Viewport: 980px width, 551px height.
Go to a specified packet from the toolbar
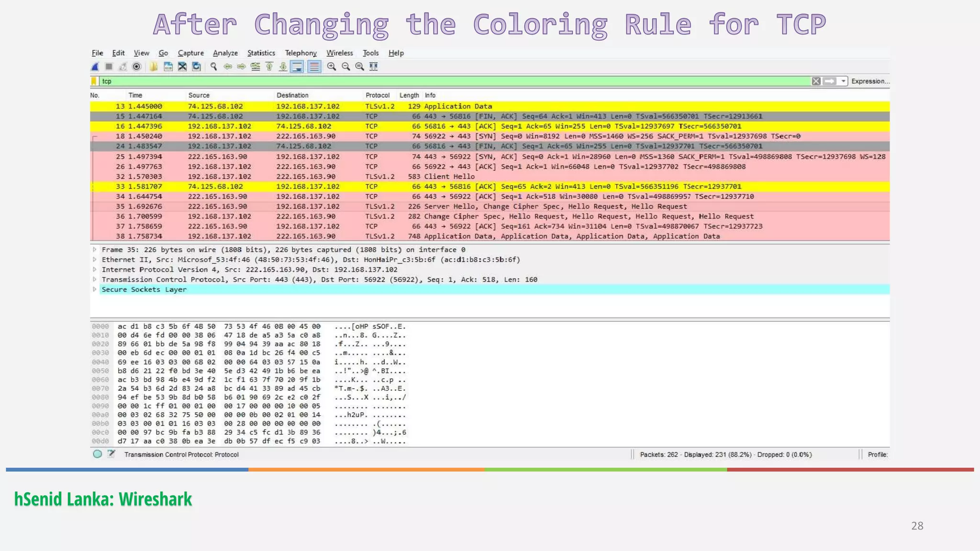pyautogui.click(x=256, y=66)
